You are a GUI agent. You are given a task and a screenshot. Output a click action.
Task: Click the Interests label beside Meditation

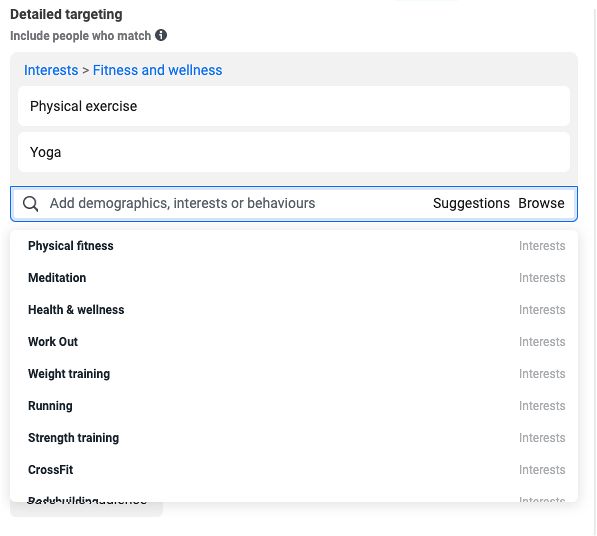pos(542,278)
